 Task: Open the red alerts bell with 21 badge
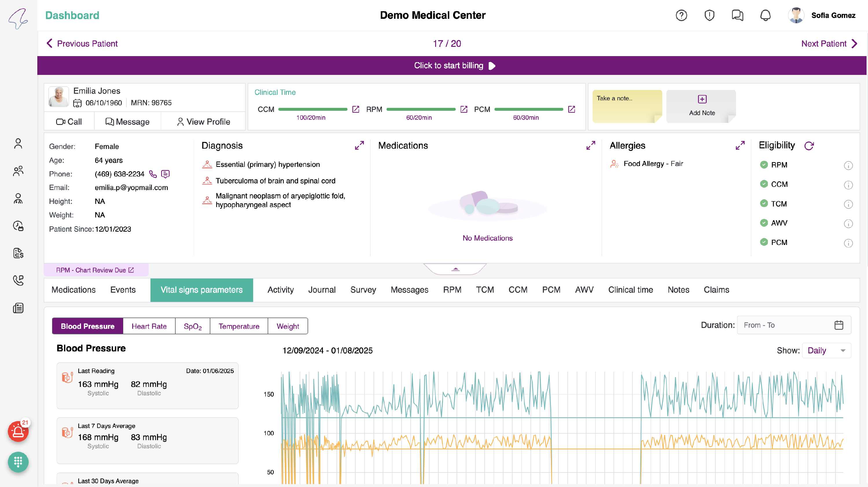pyautogui.click(x=18, y=432)
